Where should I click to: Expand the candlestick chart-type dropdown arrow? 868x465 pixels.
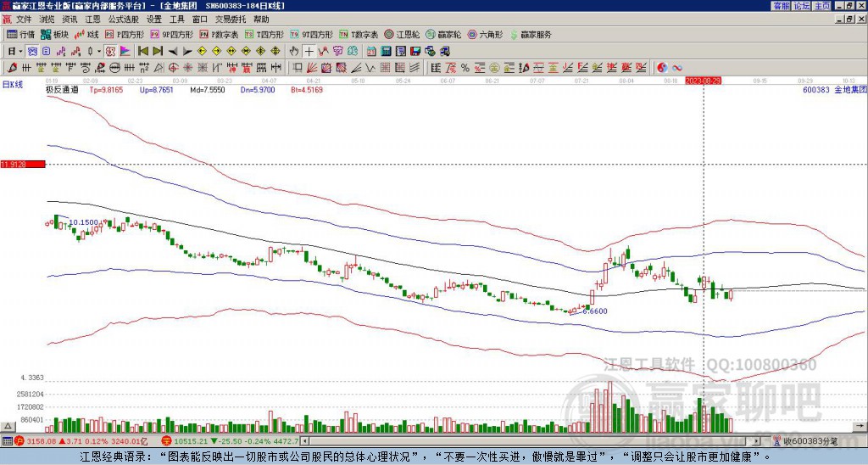[x=99, y=51]
